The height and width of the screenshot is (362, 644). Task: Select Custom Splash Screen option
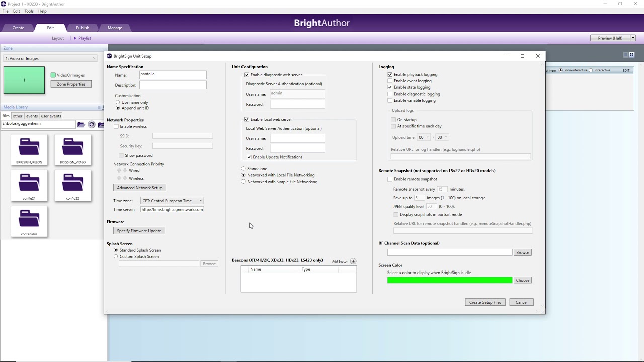116,256
